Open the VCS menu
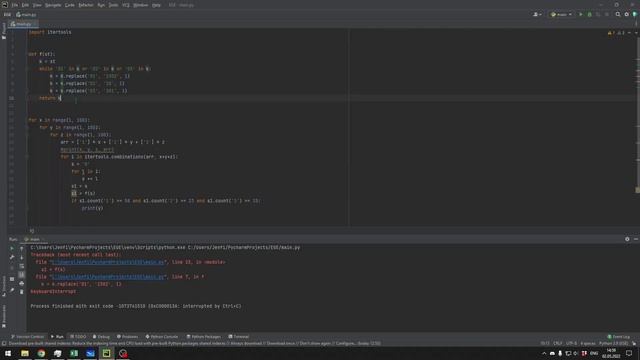Image resolution: width=640 pixels, height=360 pixels. tap(126, 5)
